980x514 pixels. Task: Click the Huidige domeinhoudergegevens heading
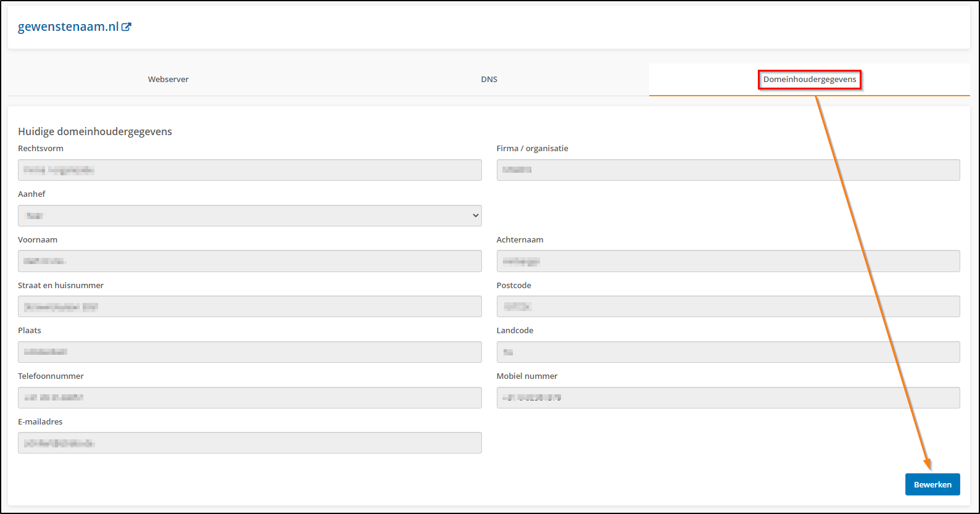click(95, 131)
